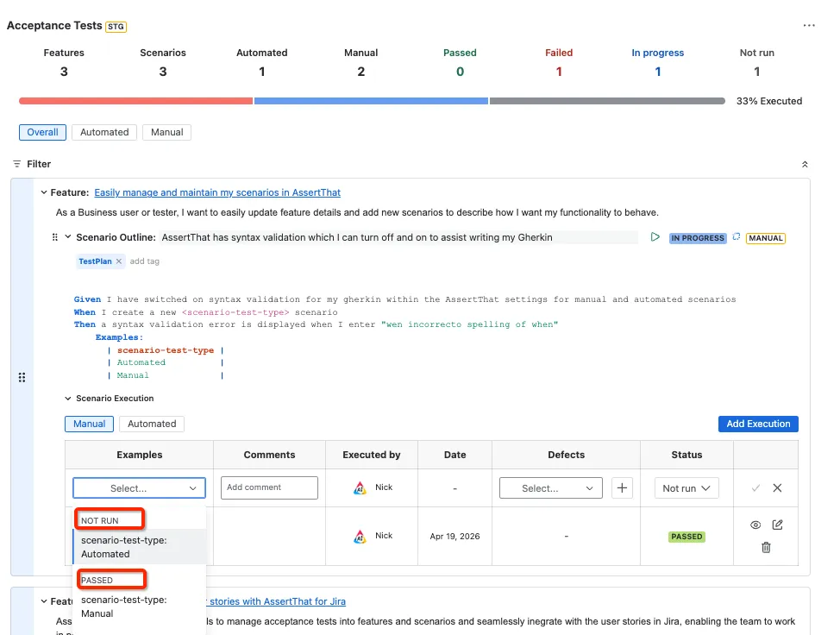Confirm the new execution with the checkmark icon
The image size is (840, 635).
755,488
